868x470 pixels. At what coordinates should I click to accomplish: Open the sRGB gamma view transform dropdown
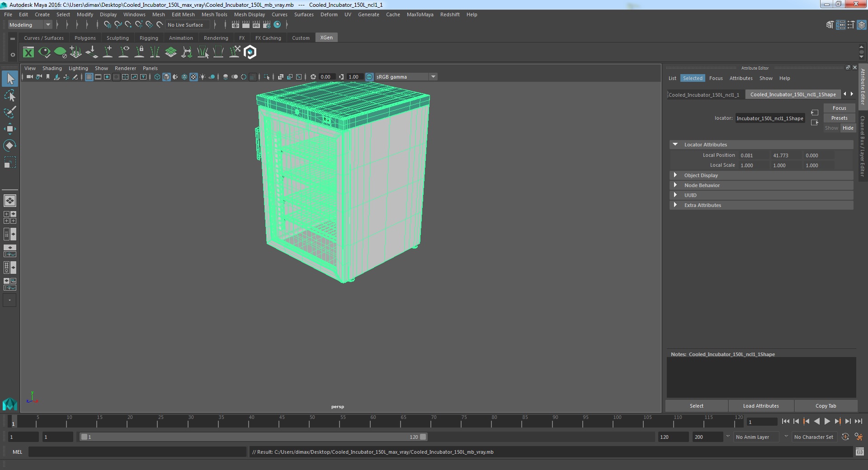(x=406, y=77)
